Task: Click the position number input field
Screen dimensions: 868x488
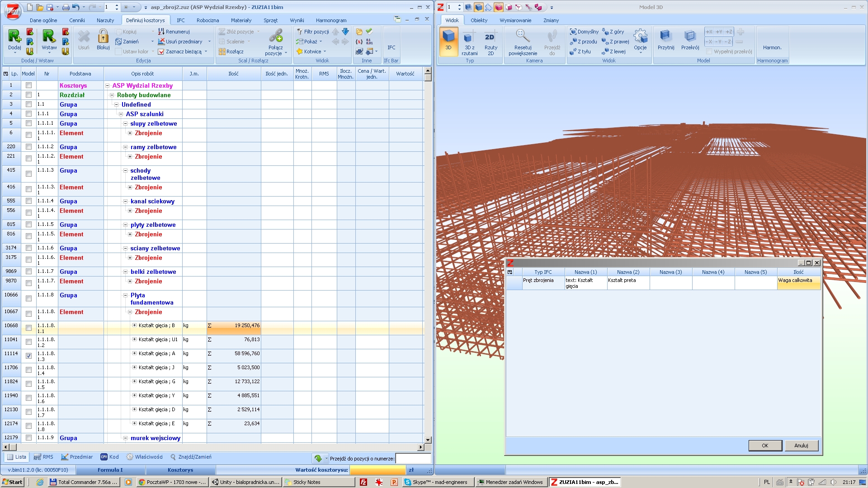Action: pos(412,459)
